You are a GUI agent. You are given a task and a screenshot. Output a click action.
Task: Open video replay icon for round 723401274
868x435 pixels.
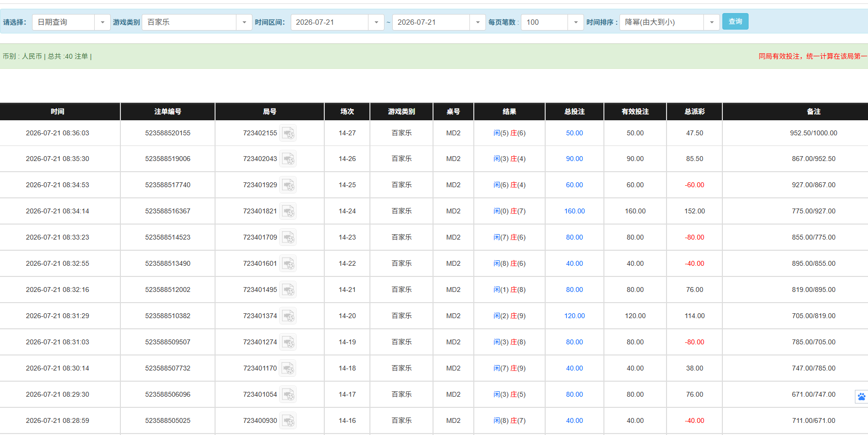tap(288, 342)
